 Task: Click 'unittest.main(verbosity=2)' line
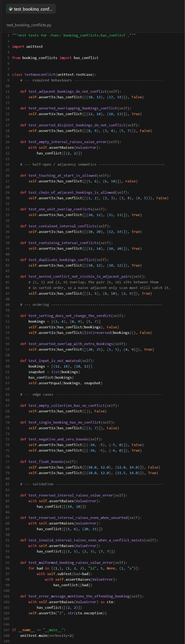[x=47, y=636]
